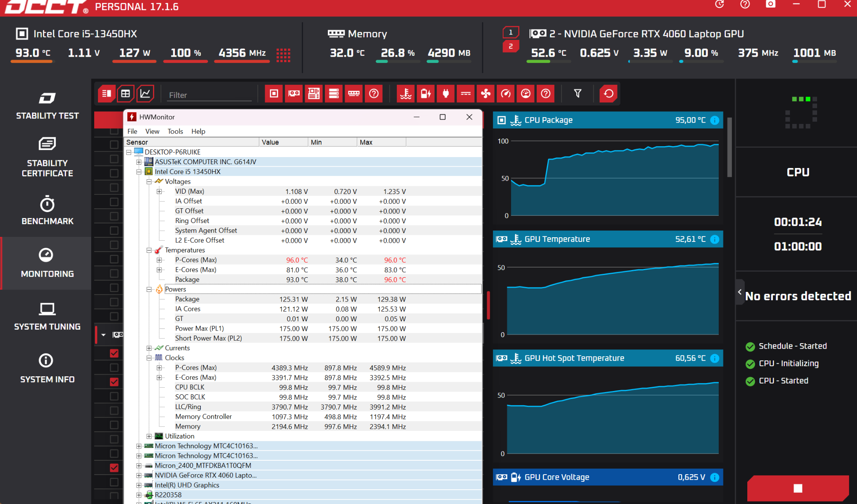Toggle the storage drive hardware filter icon
857x504 pixels.
click(334, 94)
